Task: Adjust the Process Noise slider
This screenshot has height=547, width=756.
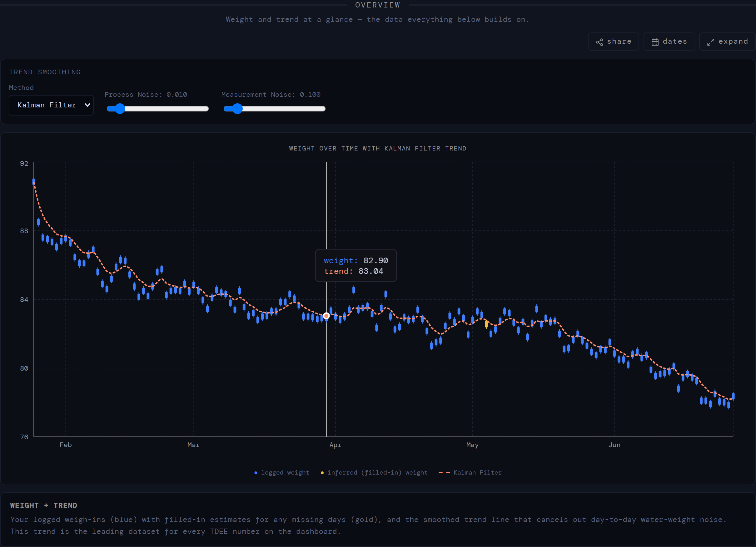Action: pos(157,109)
